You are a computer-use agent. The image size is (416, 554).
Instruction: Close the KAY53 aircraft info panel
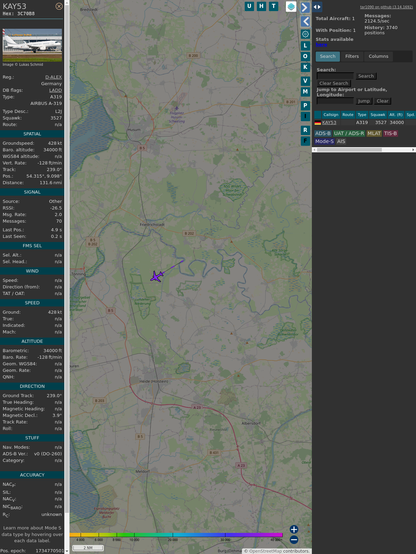(59, 6)
